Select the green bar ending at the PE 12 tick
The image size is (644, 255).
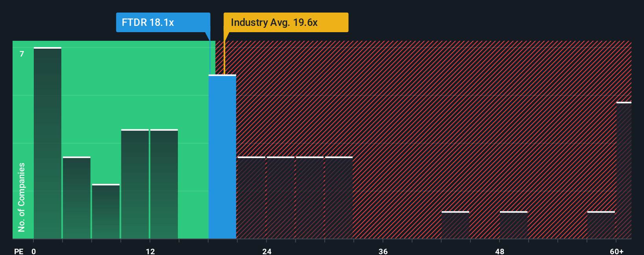(135, 184)
